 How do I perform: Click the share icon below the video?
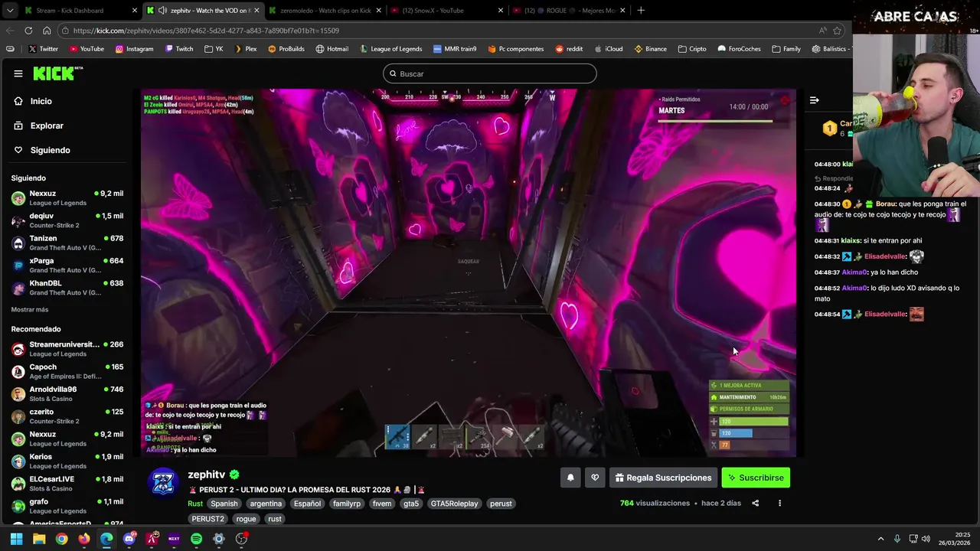(x=756, y=504)
